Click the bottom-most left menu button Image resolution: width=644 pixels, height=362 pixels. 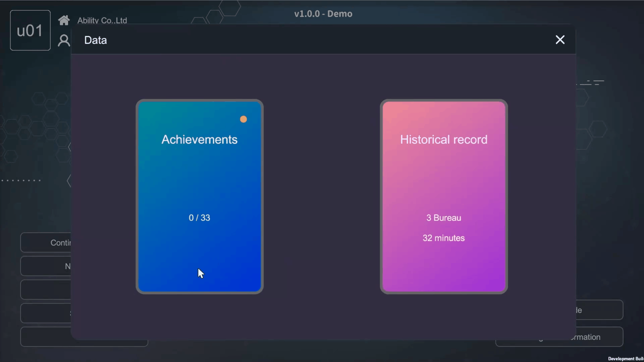[46, 337]
